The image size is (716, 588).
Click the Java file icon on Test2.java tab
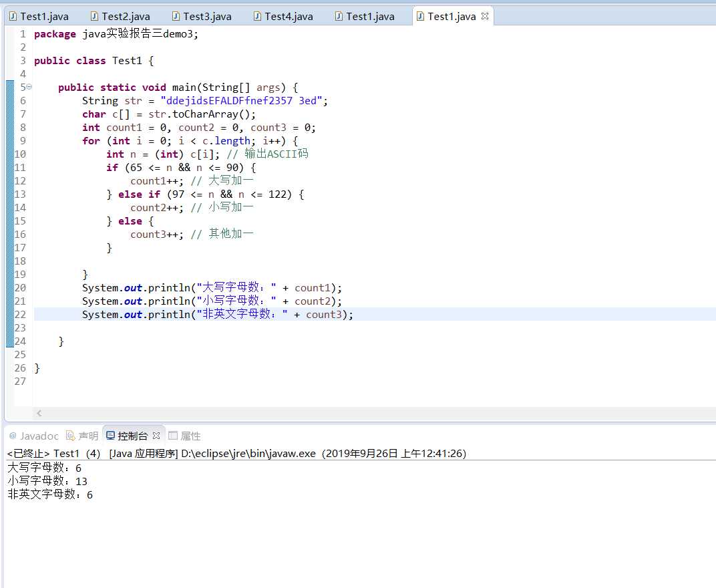point(95,17)
